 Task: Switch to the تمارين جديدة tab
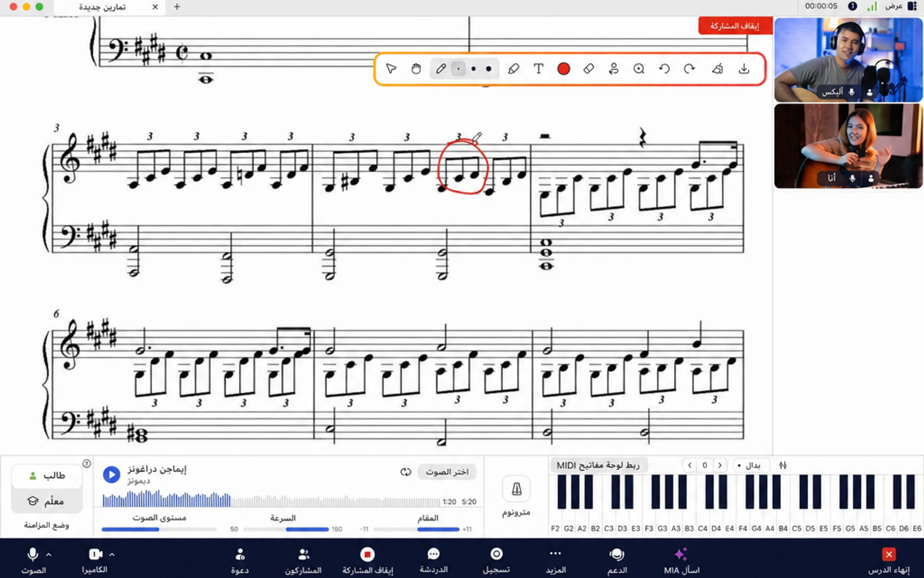(110, 7)
